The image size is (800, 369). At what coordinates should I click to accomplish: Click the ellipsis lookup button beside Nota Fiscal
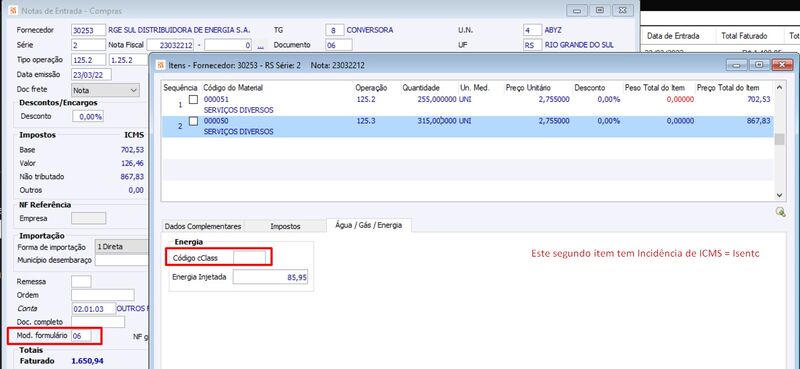[x=260, y=45]
